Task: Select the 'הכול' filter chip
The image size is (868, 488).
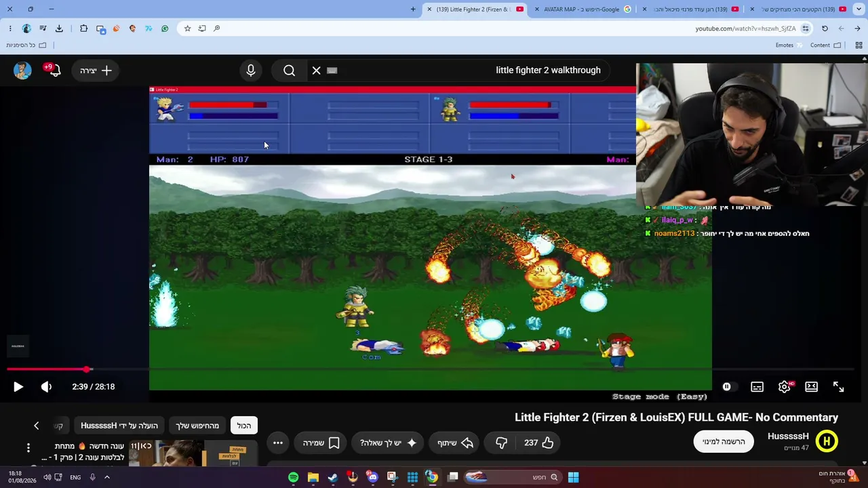Action: click(x=244, y=426)
